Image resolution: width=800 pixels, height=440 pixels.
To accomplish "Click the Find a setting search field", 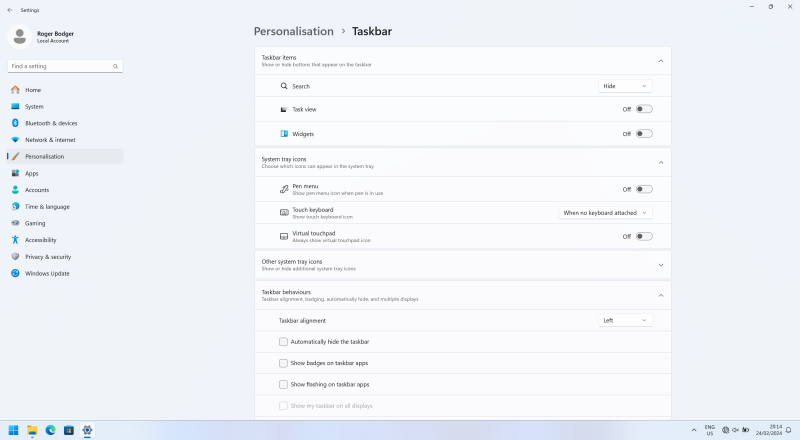I will (65, 66).
